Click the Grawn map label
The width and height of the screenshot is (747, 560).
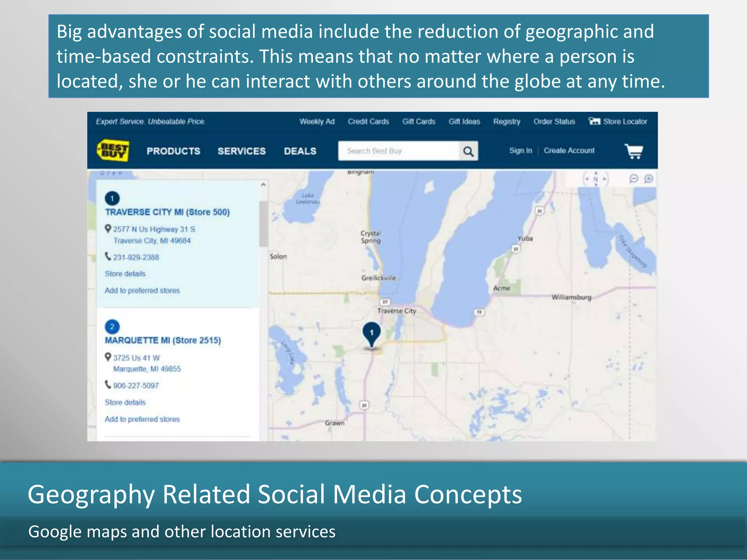coord(334,423)
